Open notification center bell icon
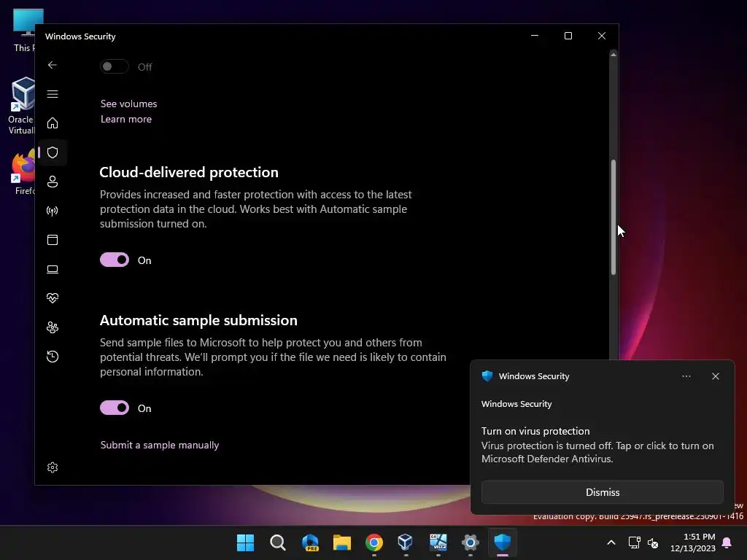The image size is (747, 560). (727, 542)
